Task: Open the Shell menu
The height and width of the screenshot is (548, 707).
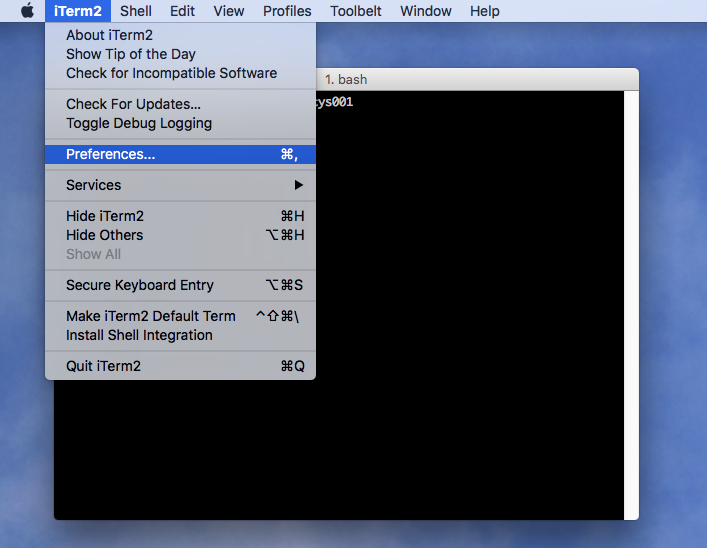Action: pyautogui.click(x=136, y=11)
